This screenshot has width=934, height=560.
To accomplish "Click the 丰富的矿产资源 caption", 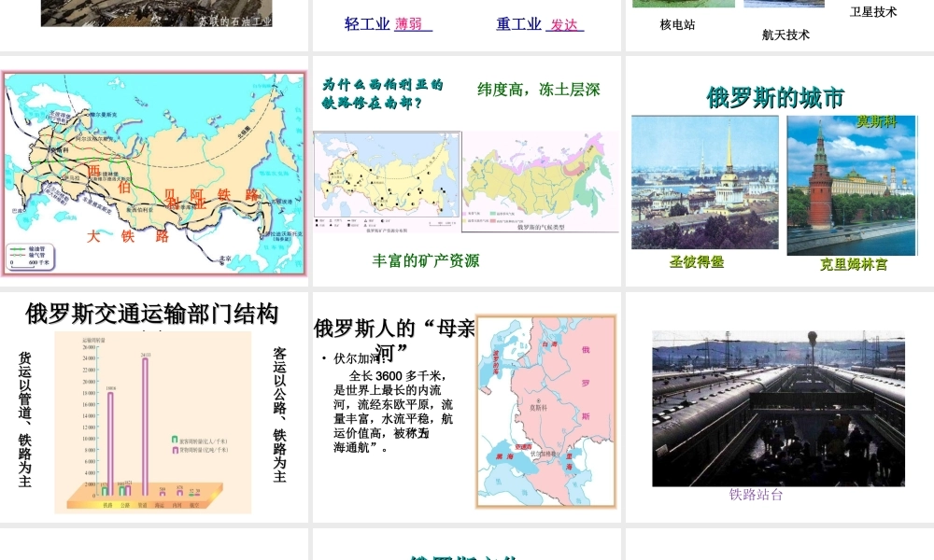I will click(426, 260).
